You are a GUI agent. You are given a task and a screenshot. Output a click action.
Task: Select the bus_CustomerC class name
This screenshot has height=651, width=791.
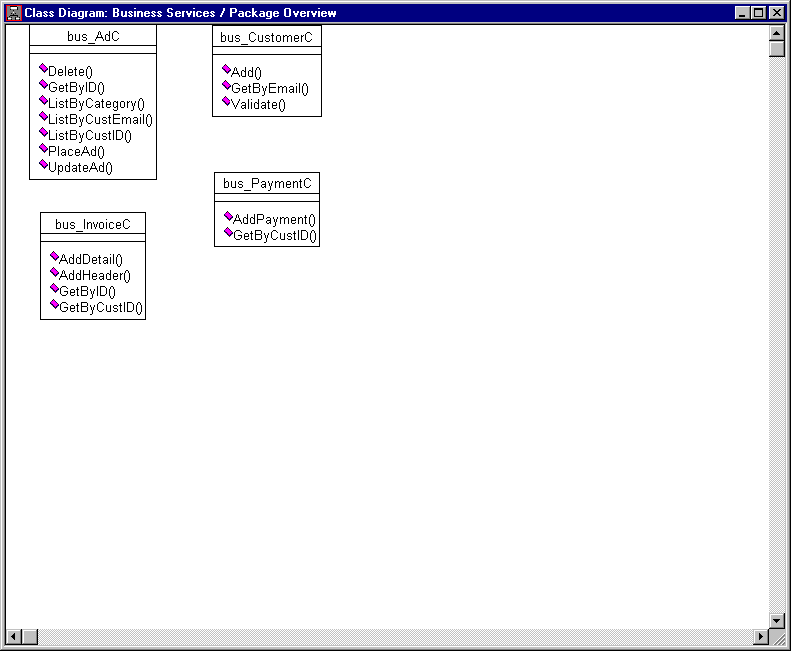click(x=266, y=37)
